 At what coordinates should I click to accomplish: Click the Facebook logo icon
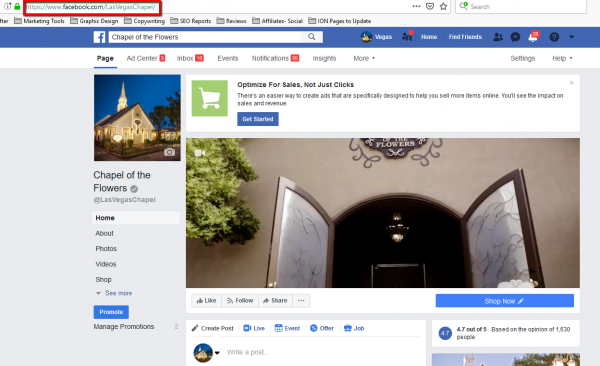coord(99,37)
